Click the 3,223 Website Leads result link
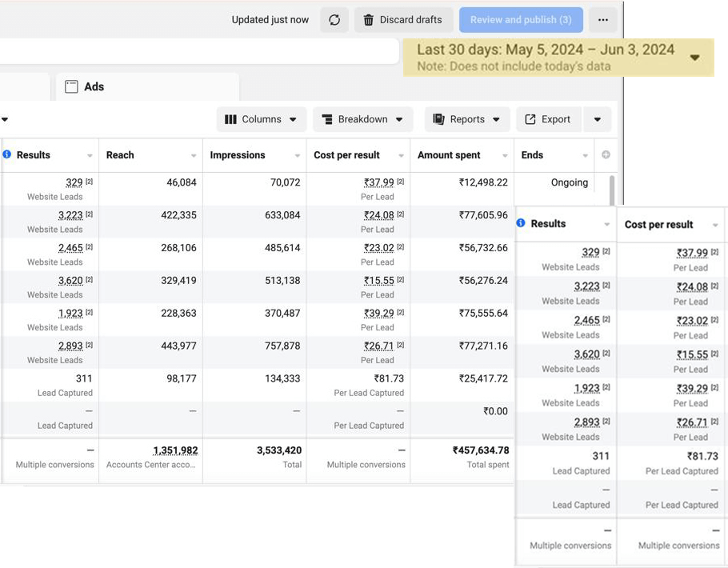Image resolution: width=728 pixels, height=568 pixels. pyautogui.click(x=70, y=215)
